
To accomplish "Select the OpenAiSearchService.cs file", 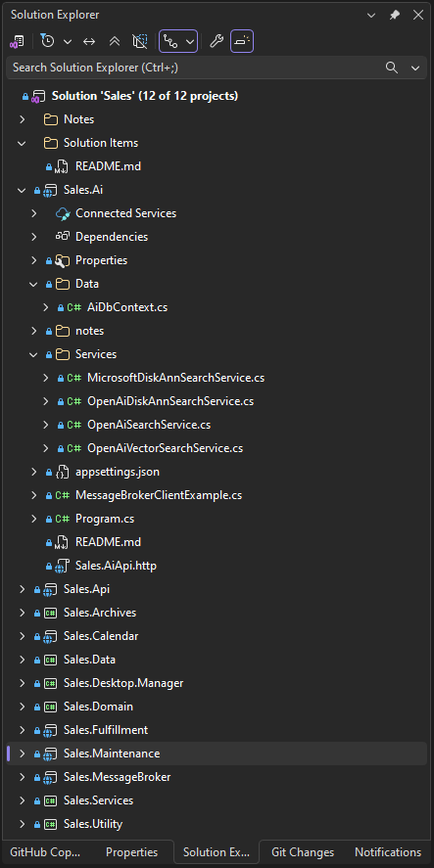I will (x=149, y=425).
